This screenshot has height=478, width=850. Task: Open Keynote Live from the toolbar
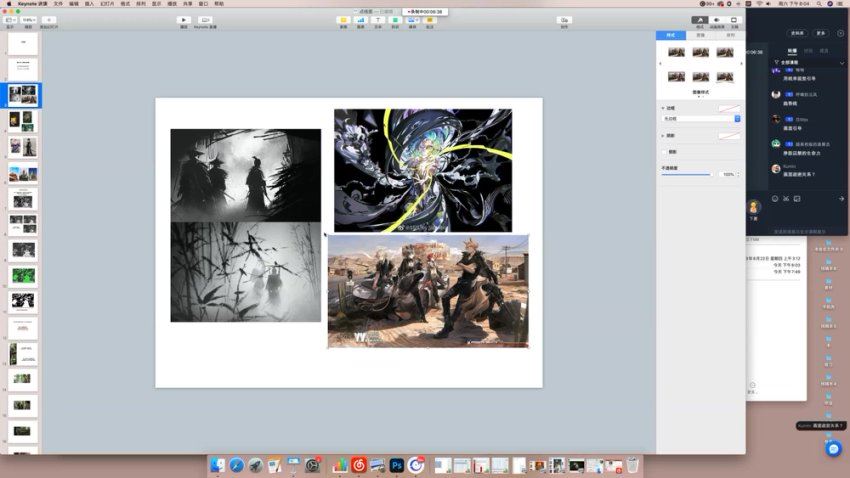pyautogui.click(x=205, y=20)
